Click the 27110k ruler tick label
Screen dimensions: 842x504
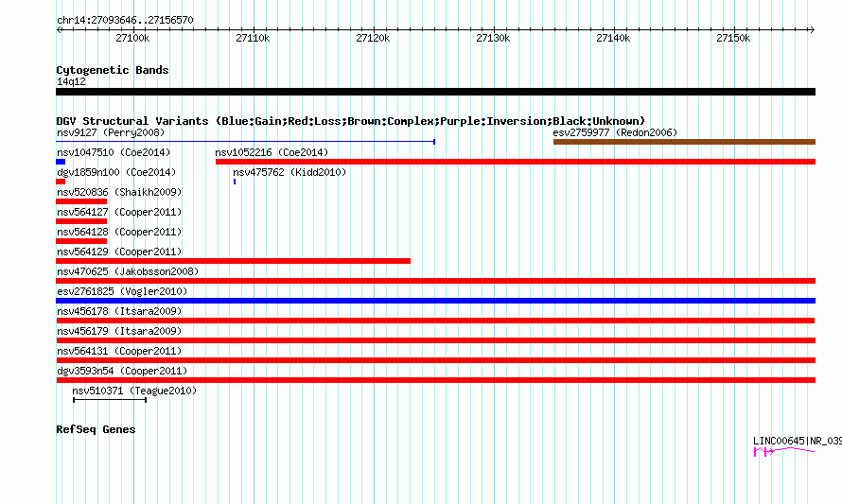click(x=253, y=38)
